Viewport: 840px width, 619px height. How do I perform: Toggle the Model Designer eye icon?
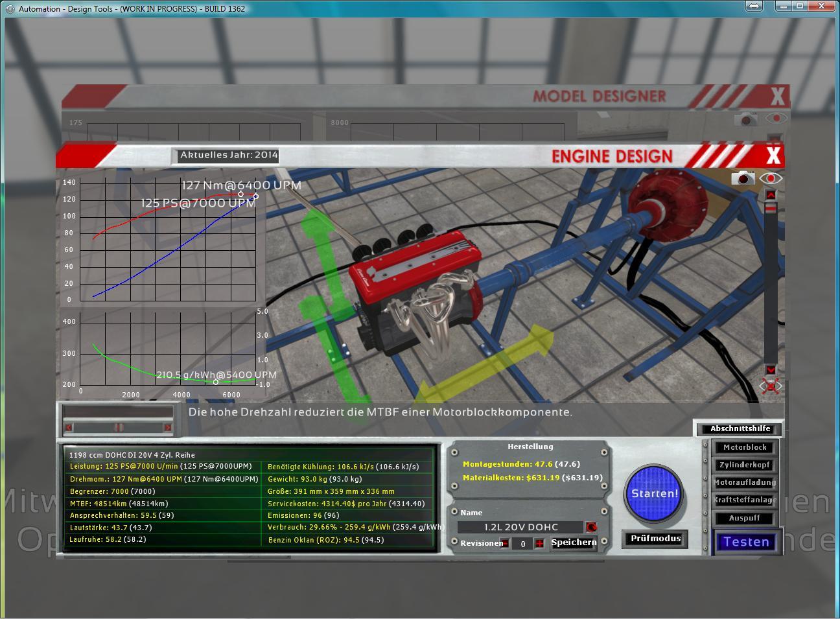[x=776, y=119]
